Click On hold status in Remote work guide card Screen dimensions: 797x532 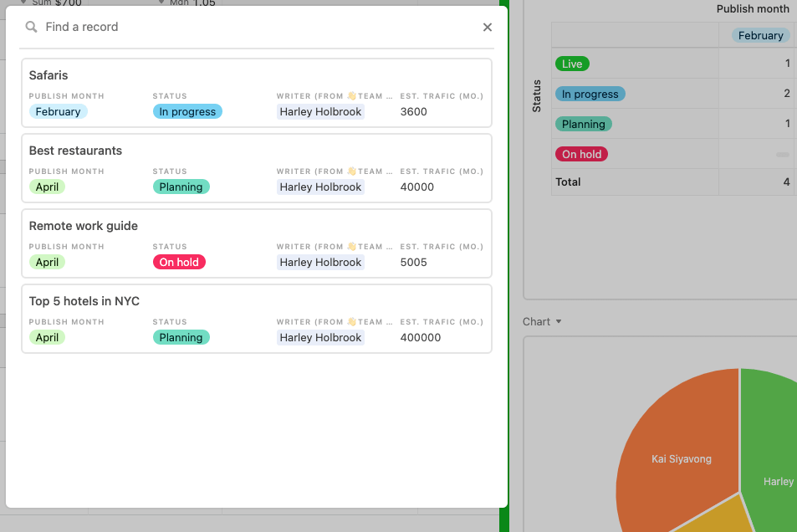click(179, 262)
